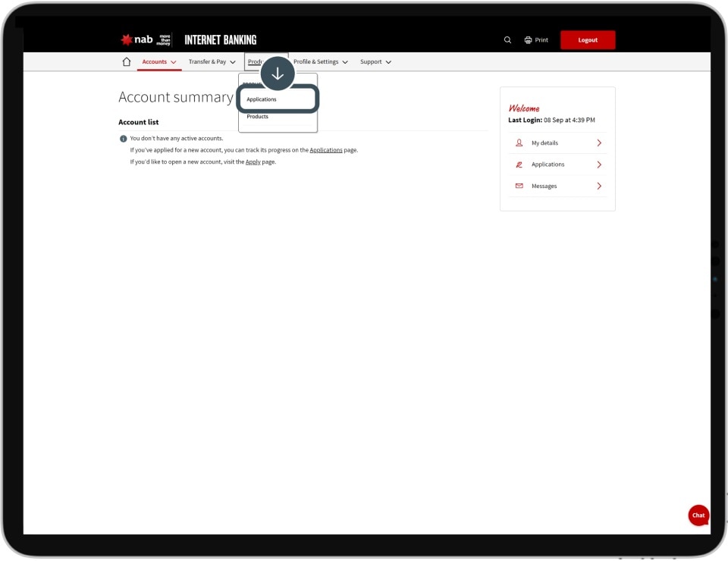The image size is (728, 561).
Task: Click the My details person icon
Action: 519,143
